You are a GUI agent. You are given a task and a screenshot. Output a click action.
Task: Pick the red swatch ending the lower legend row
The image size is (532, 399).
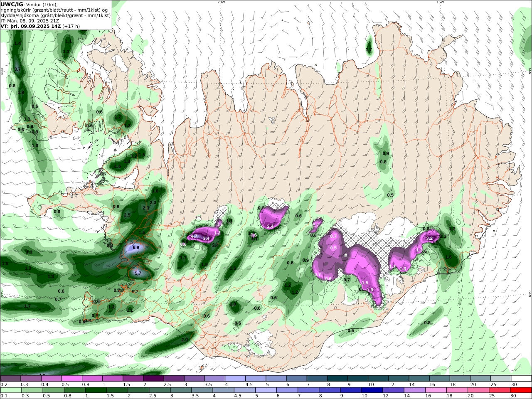[x=520, y=390]
